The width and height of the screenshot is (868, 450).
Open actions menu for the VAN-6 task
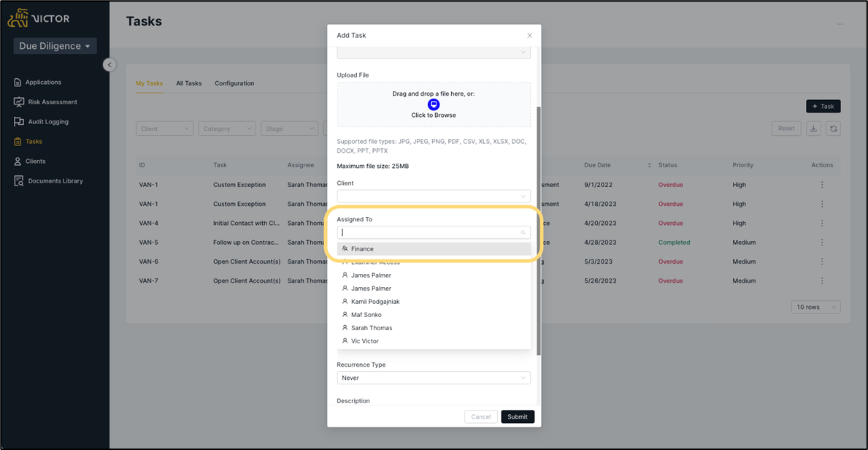click(x=822, y=262)
